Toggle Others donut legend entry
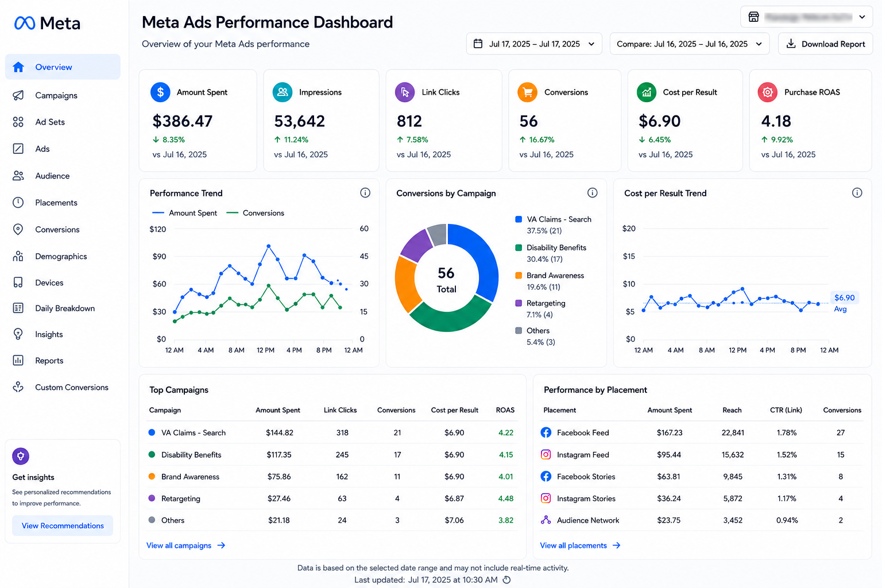 tap(535, 336)
